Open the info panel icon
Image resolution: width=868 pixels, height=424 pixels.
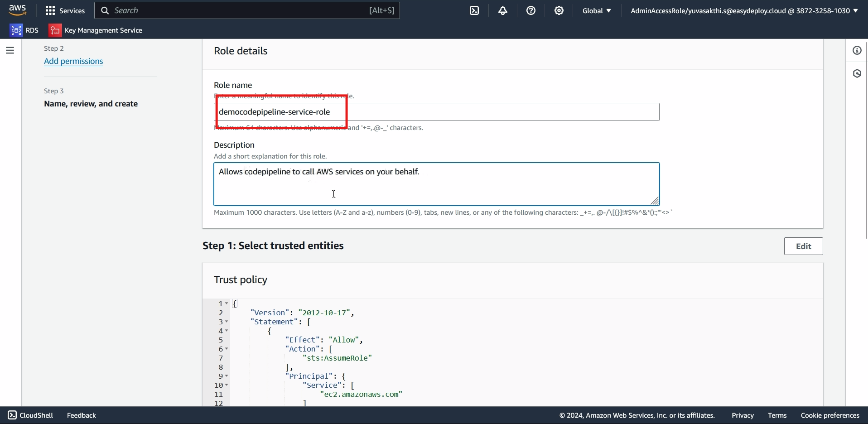[857, 50]
